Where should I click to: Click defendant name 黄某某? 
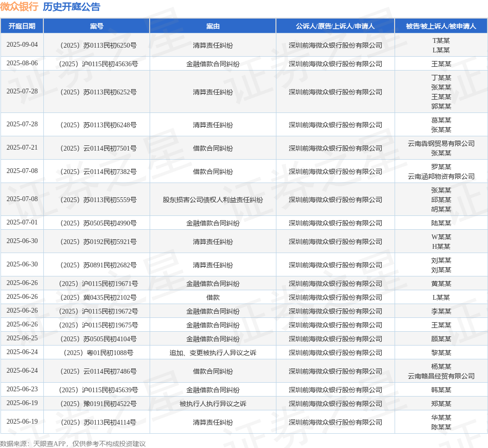click(441, 284)
